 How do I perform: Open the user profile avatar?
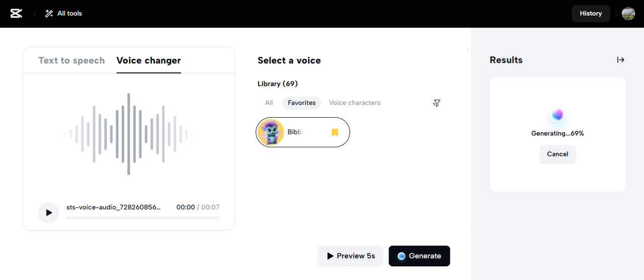point(628,14)
